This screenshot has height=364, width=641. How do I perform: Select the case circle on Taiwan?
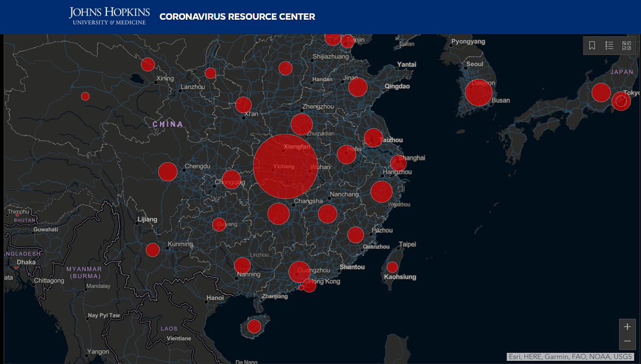(392, 267)
